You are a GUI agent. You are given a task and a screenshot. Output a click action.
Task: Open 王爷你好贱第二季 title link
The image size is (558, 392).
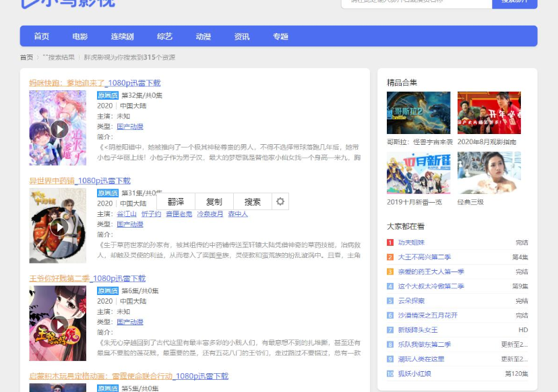point(87,278)
